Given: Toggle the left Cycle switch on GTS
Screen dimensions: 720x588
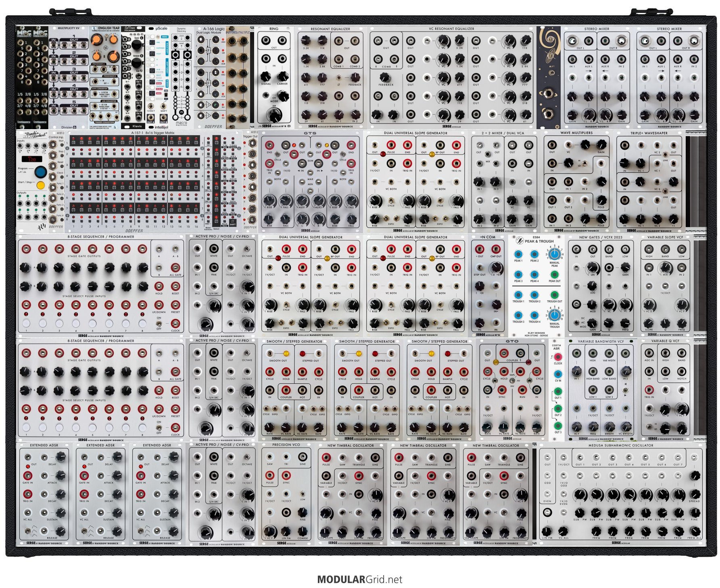Looking at the screenshot, I should [278, 155].
